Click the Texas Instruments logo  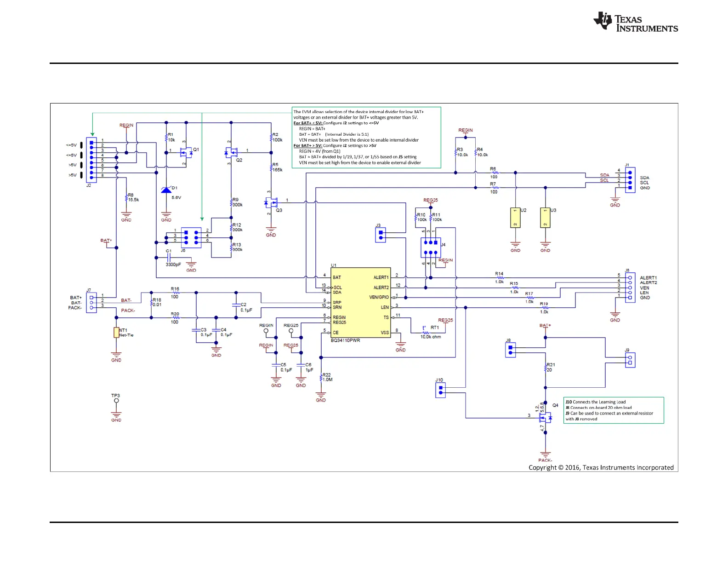636,22
